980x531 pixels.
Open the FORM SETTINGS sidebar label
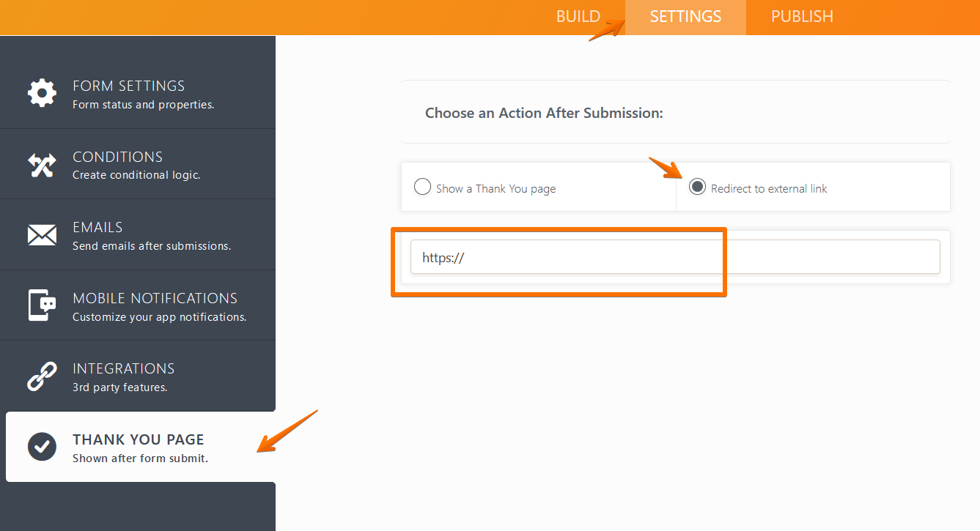(128, 86)
